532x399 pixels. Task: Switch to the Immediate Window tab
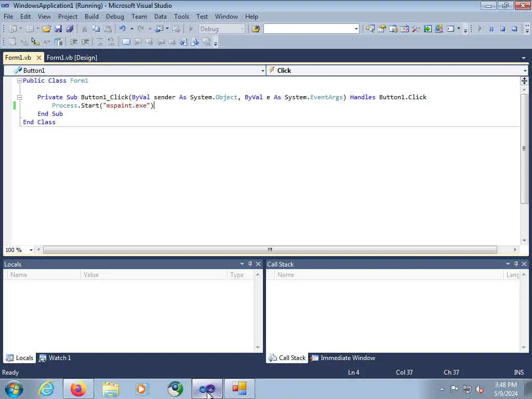tap(343, 358)
